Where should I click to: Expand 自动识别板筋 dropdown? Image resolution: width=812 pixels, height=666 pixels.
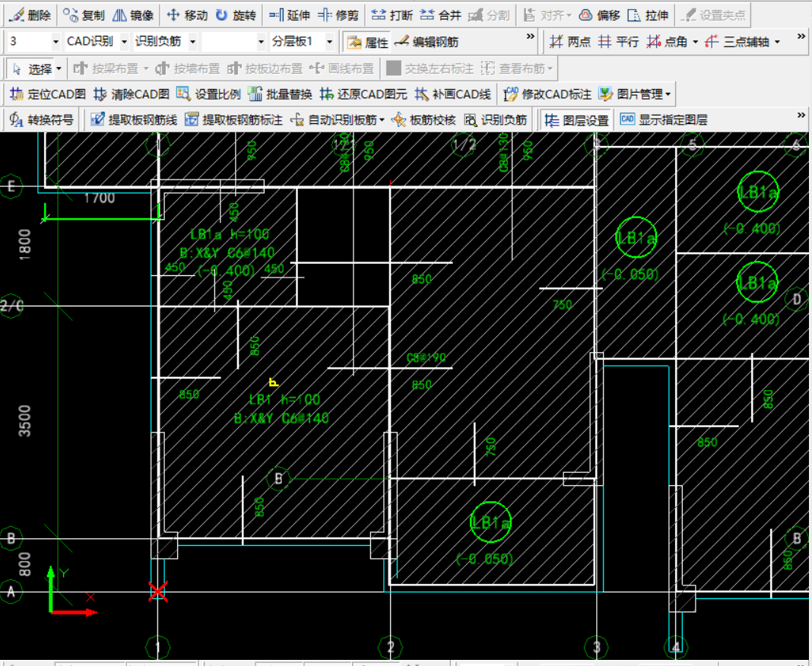(x=382, y=119)
